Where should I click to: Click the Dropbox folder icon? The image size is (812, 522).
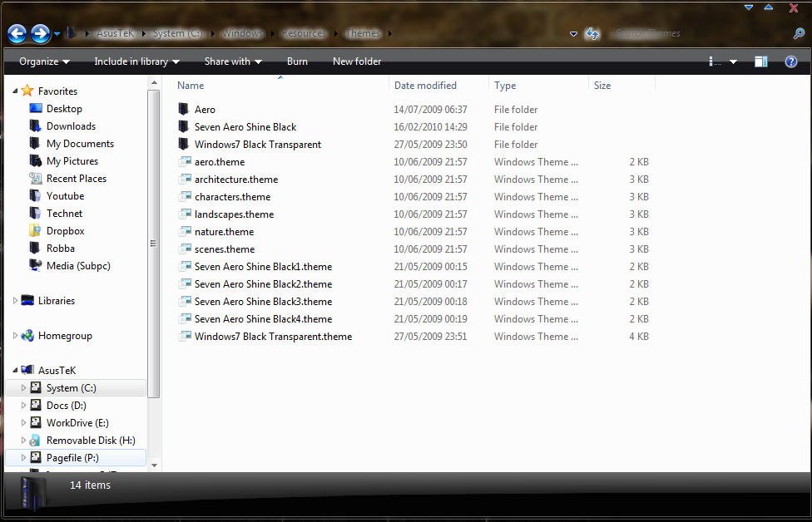tap(35, 231)
